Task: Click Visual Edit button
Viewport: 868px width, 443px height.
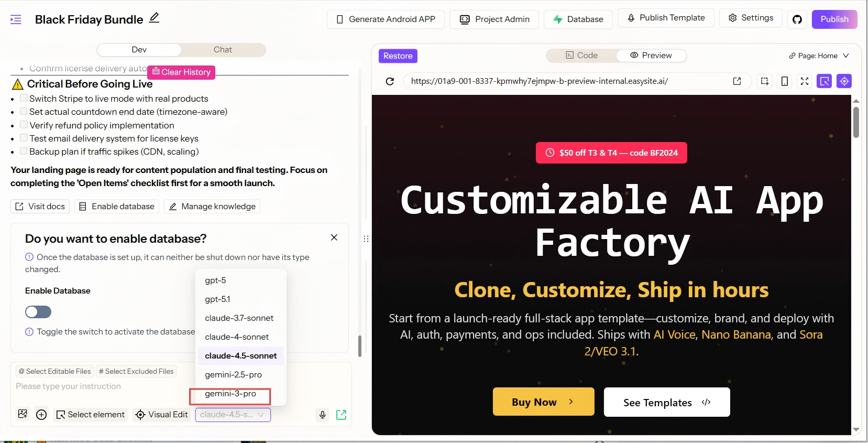Action: tap(161, 415)
